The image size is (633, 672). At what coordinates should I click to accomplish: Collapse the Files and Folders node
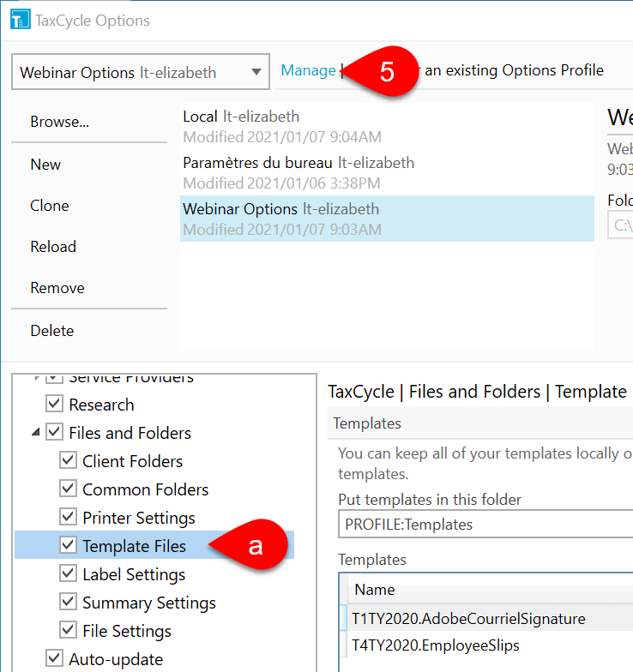pos(36,432)
